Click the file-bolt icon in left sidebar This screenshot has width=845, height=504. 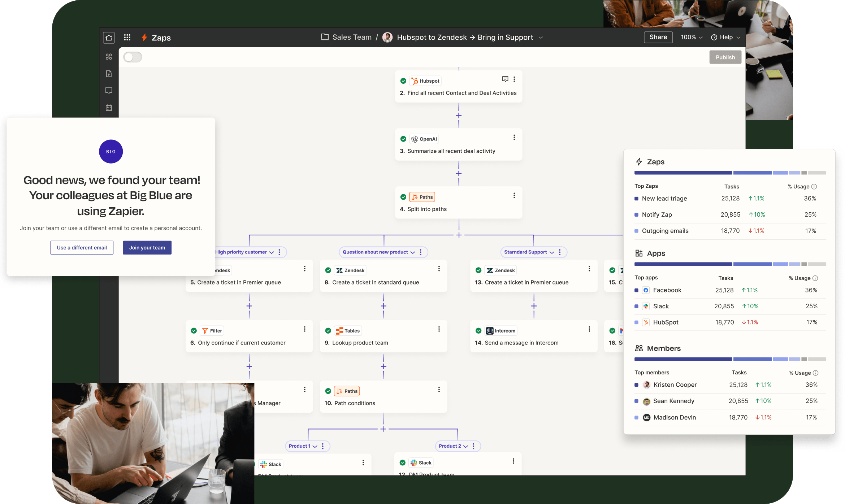tap(109, 74)
